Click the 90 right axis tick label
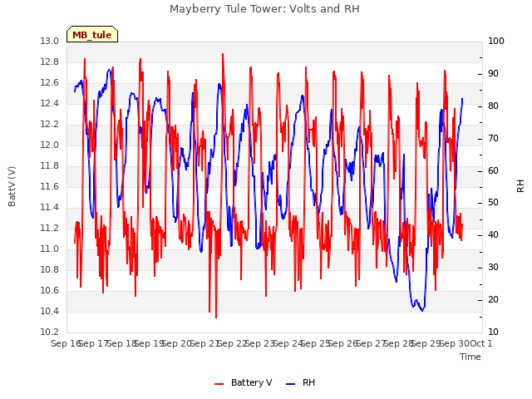 [x=493, y=74]
